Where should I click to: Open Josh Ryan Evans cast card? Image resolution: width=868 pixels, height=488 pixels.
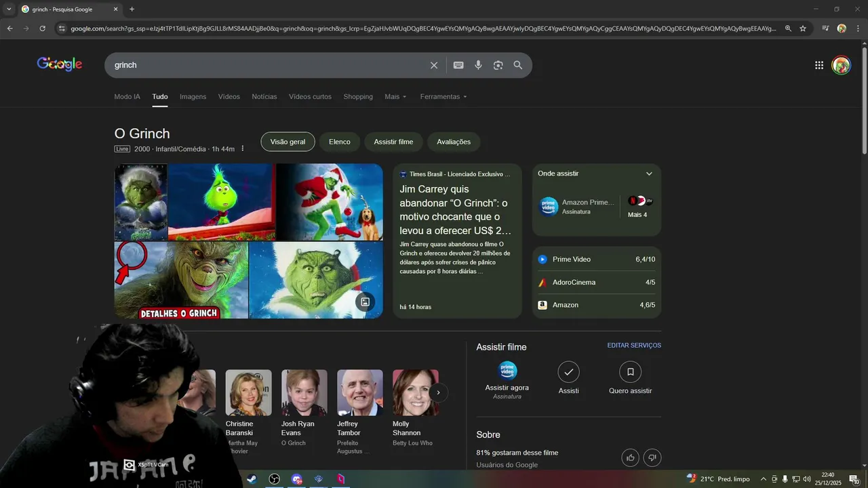click(304, 408)
